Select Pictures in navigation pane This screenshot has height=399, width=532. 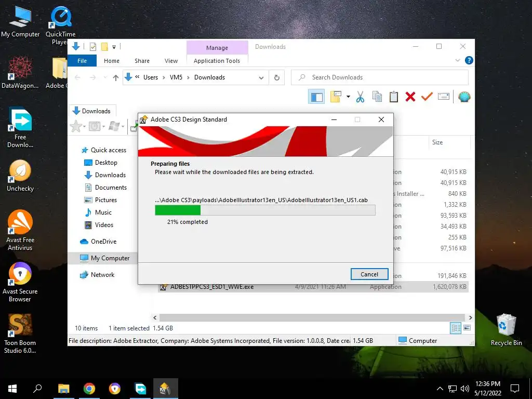106,200
